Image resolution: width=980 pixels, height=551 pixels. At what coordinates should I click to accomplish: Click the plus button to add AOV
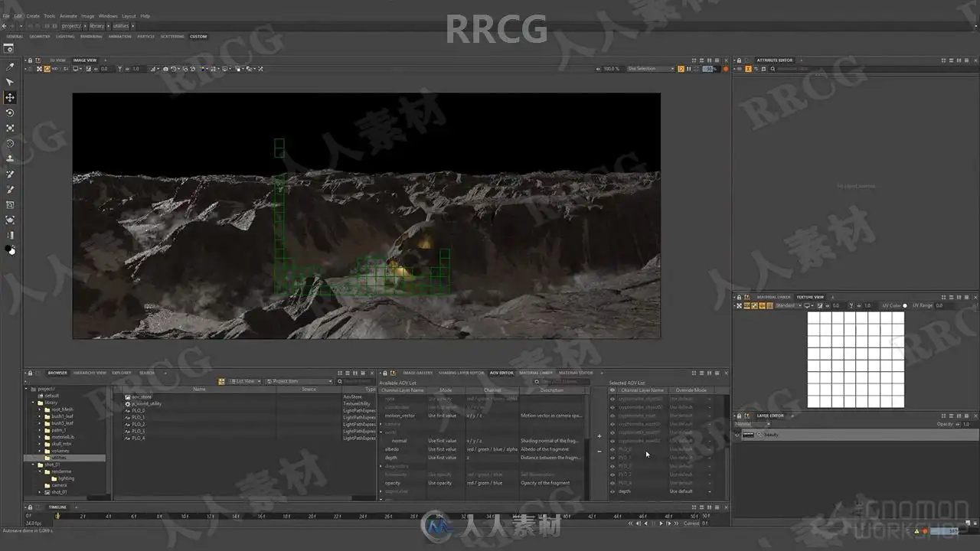(x=599, y=436)
